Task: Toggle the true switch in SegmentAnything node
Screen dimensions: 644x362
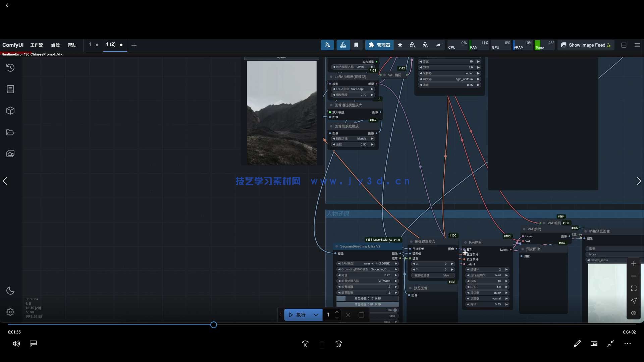Action: pyautogui.click(x=395, y=310)
